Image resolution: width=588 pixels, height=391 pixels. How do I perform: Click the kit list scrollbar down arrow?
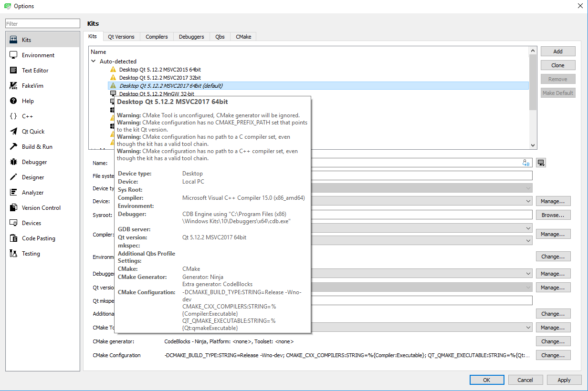(533, 145)
